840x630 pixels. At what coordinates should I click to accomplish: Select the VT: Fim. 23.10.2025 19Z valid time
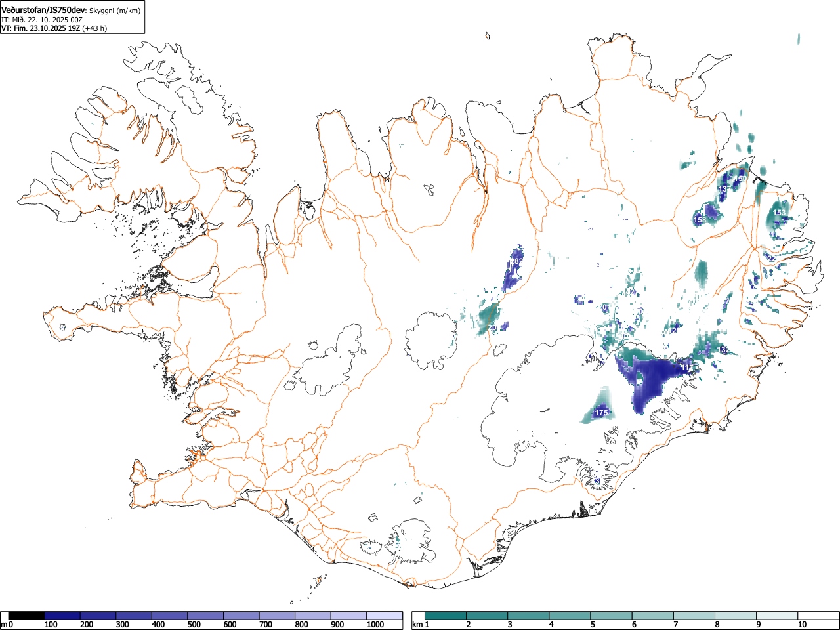[x=41, y=28]
